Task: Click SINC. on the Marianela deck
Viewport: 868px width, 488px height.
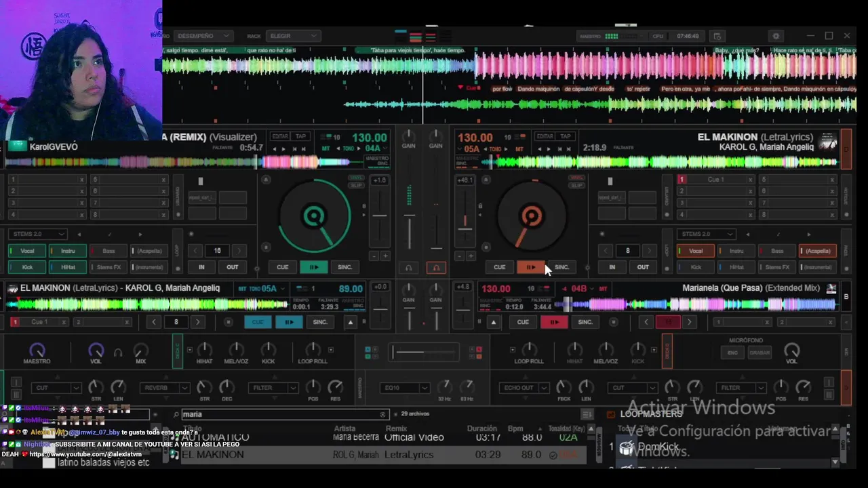Action: (x=585, y=322)
